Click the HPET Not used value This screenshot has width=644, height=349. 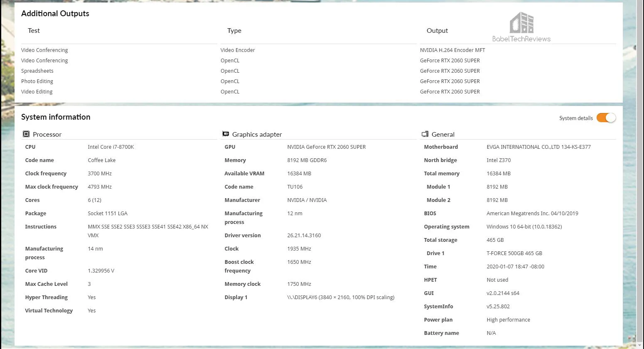pos(497,280)
